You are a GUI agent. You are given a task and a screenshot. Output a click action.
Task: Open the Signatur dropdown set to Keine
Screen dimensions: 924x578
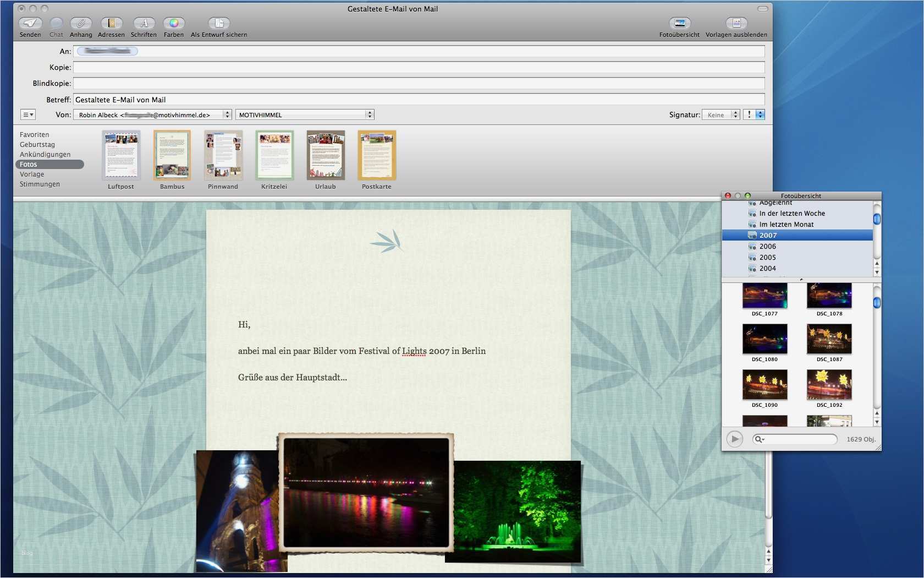tap(721, 115)
